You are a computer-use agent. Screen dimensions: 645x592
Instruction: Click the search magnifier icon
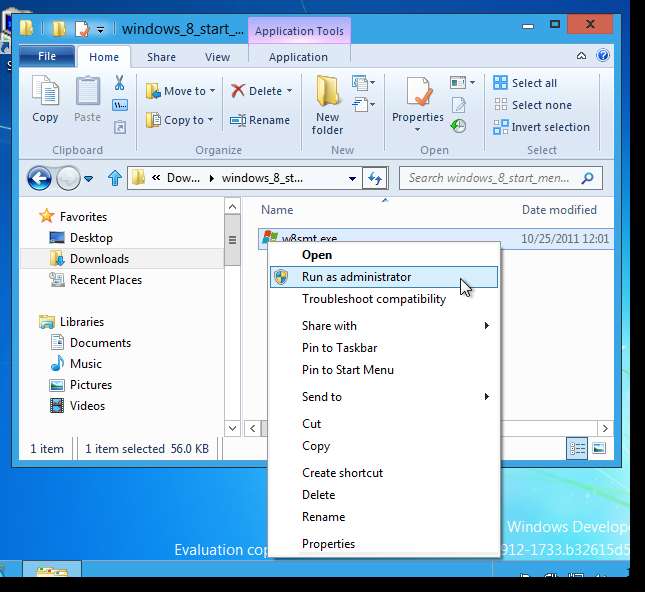[588, 178]
